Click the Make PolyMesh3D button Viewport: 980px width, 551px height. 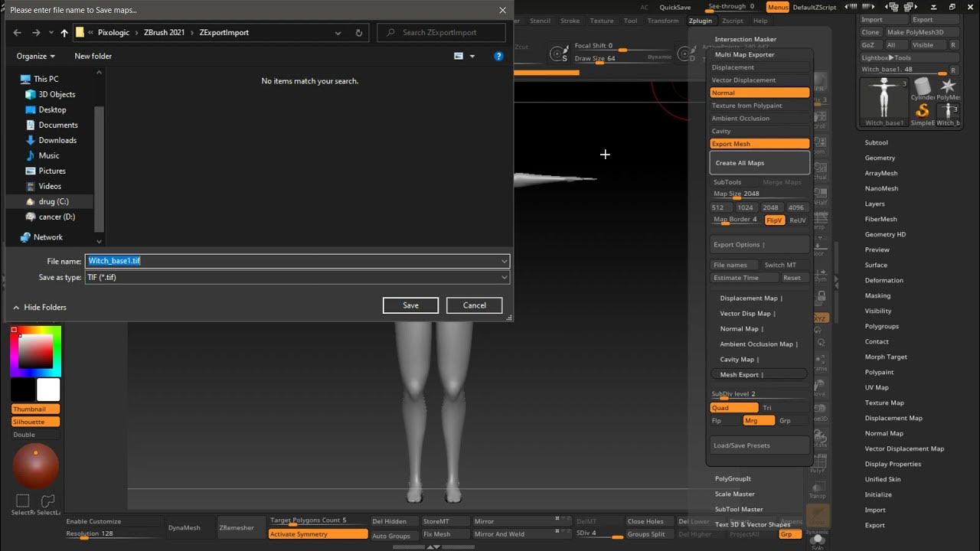(x=922, y=32)
